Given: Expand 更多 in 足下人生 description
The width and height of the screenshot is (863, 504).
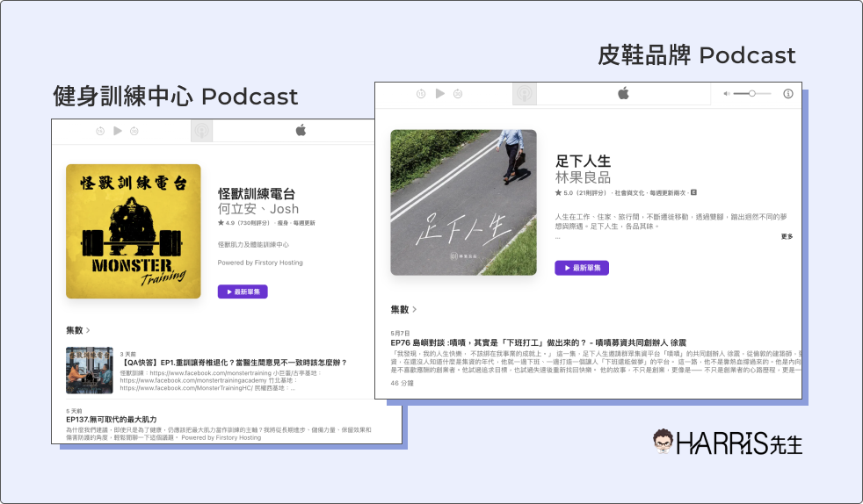Looking at the screenshot, I should 787,236.
